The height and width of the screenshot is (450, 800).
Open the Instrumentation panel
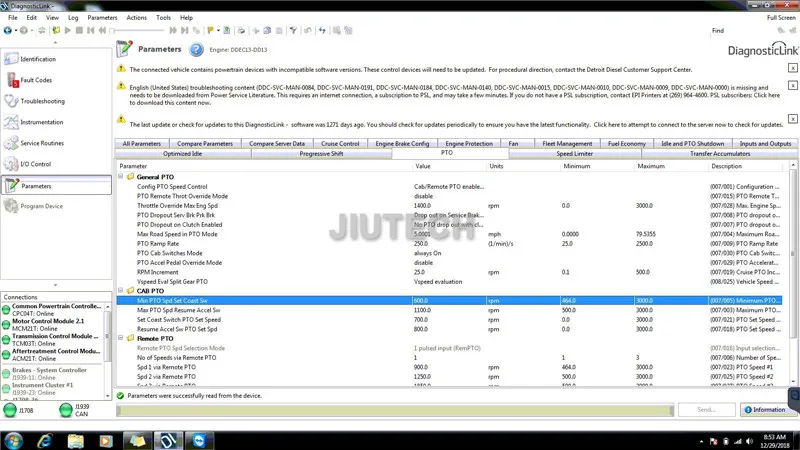56,122
